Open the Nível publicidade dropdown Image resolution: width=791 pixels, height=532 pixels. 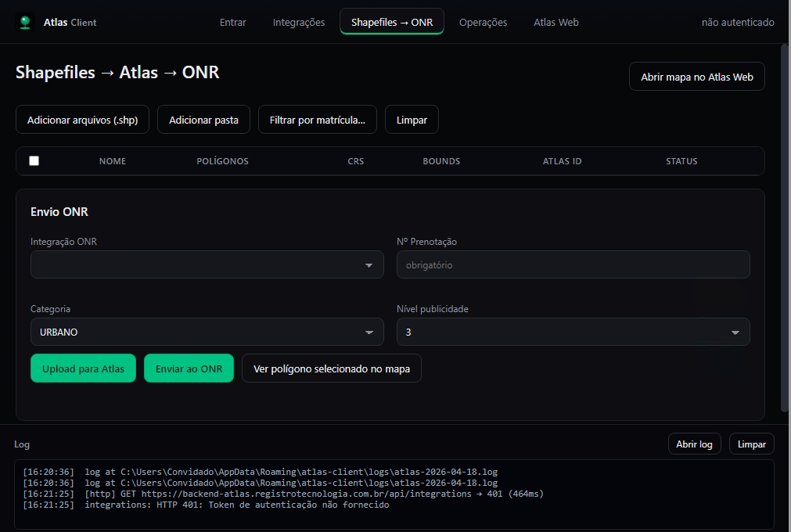(x=573, y=332)
